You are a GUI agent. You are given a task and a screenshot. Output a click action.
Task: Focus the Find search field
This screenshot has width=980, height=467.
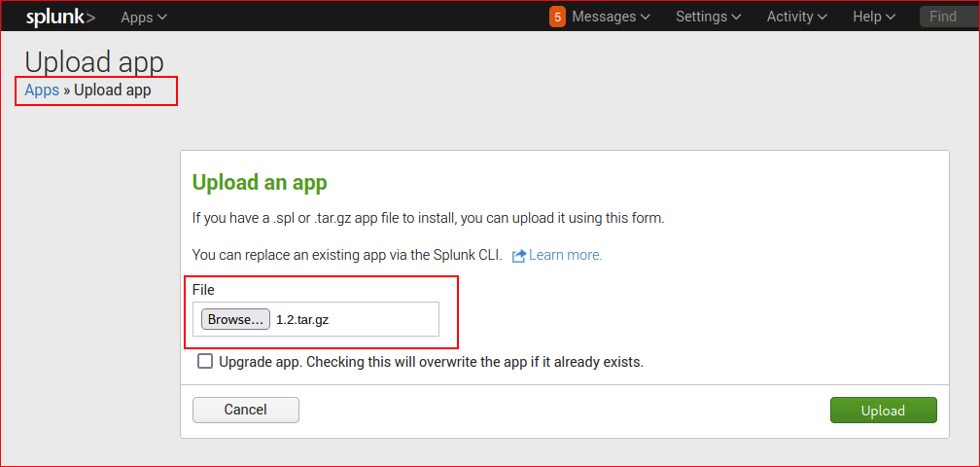[x=949, y=17]
